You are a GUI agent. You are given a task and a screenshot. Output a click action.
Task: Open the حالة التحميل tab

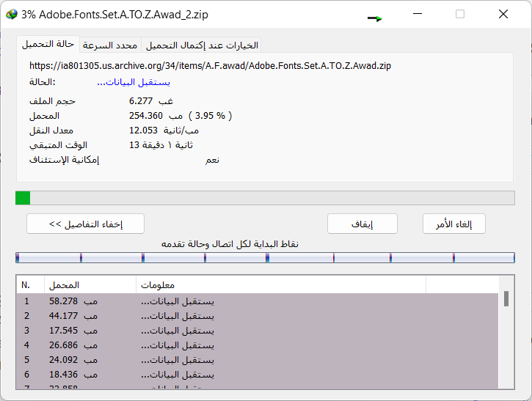pos(48,45)
